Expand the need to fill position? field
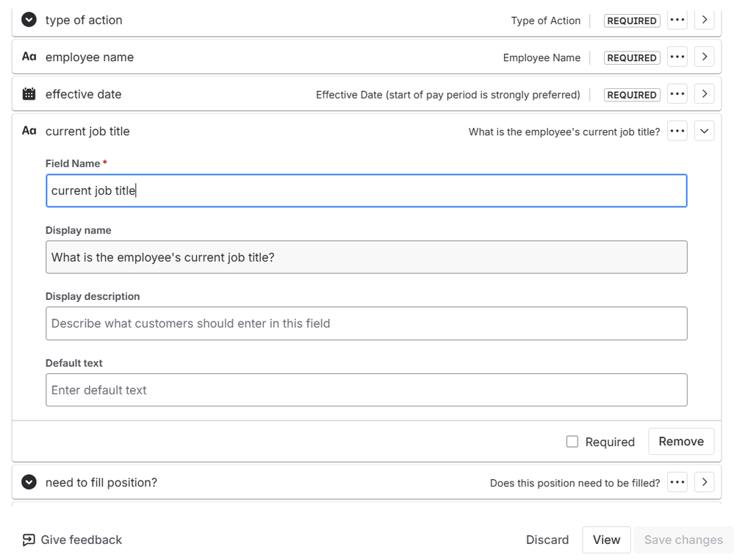Screen dimensions: 734x560 704,482
